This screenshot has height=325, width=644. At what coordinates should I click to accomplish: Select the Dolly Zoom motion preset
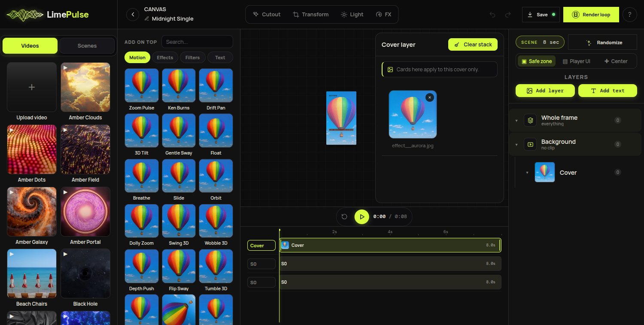pos(142,221)
